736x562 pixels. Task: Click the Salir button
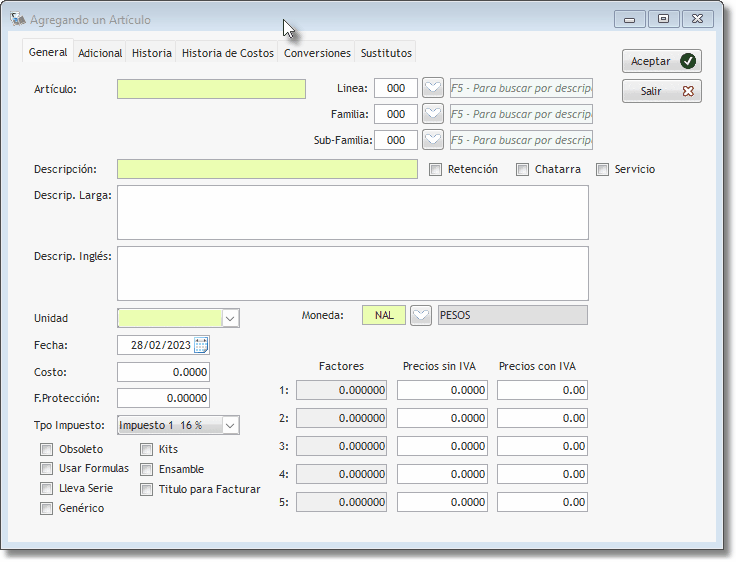click(662, 91)
